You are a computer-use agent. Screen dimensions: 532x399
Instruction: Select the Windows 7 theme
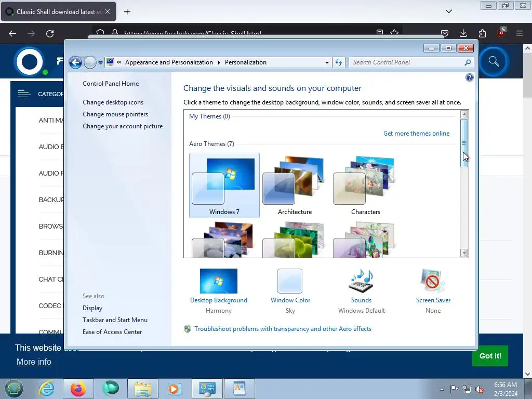pos(224,185)
